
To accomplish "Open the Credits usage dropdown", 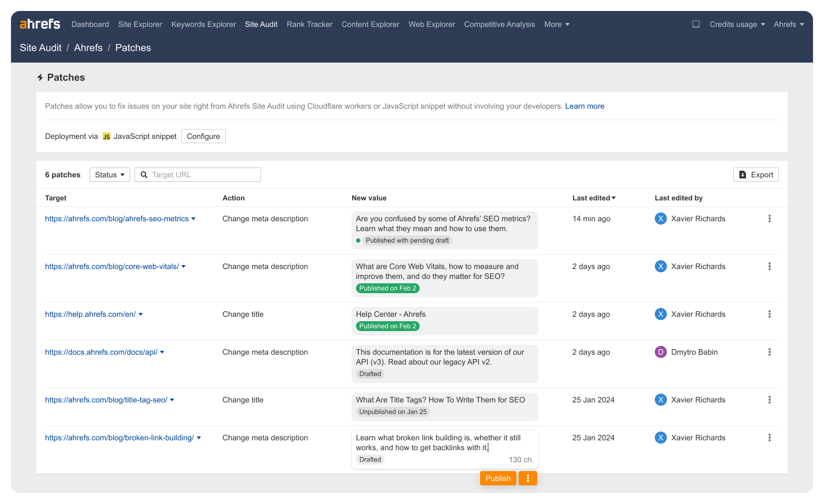I will click(x=737, y=24).
